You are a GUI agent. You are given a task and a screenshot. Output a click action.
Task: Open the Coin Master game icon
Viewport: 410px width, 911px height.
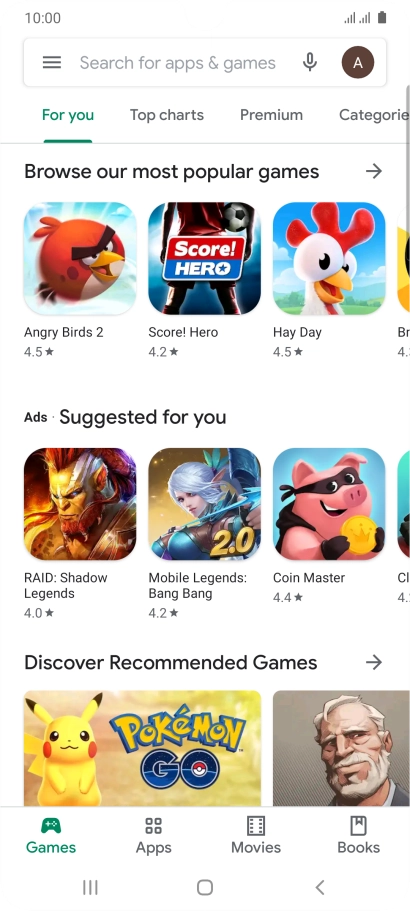click(x=329, y=504)
